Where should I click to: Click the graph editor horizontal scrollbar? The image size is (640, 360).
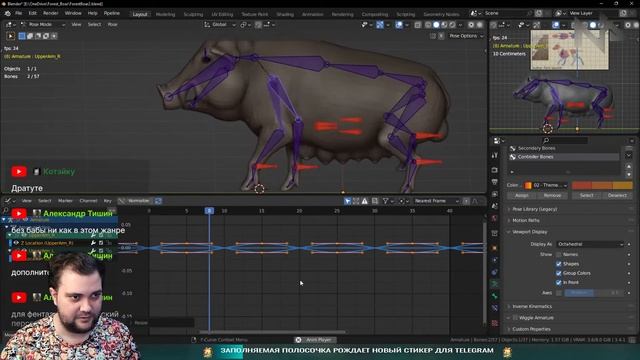[273, 332]
